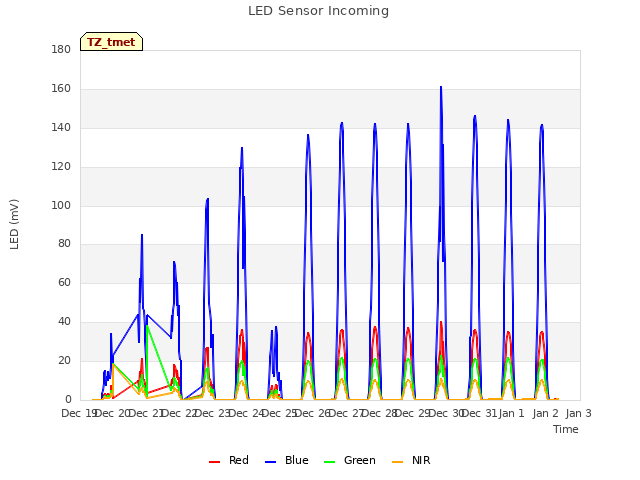Click the Jan 3 x-axis tick label

[x=578, y=413]
